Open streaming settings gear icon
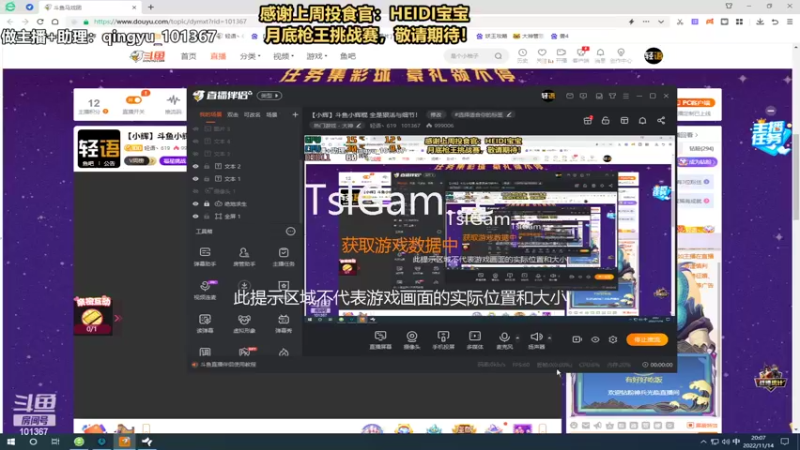The height and width of the screenshot is (450, 800). pyautogui.click(x=613, y=339)
